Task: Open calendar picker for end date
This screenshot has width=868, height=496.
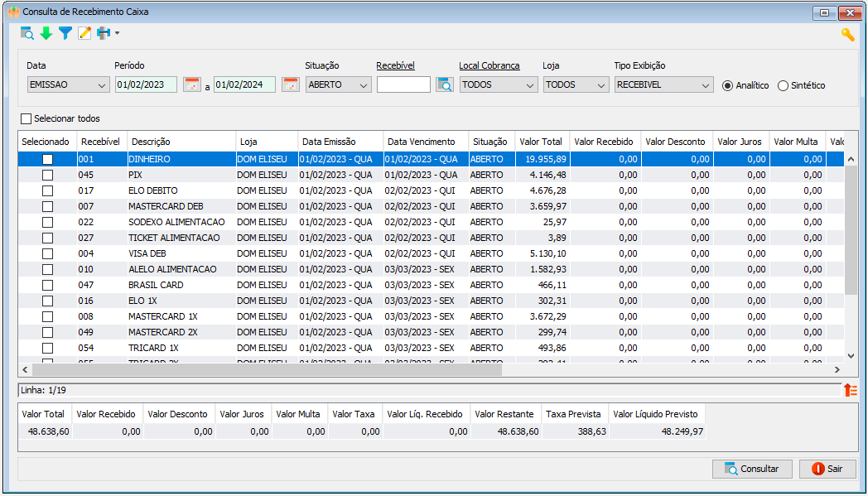Action: click(x=290, y=84)
